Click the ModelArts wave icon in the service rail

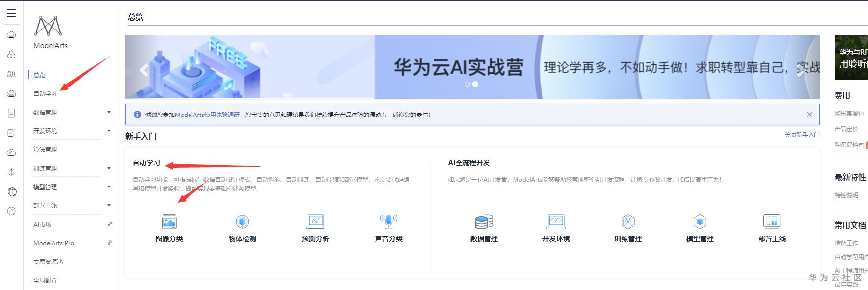pos(11,74)
